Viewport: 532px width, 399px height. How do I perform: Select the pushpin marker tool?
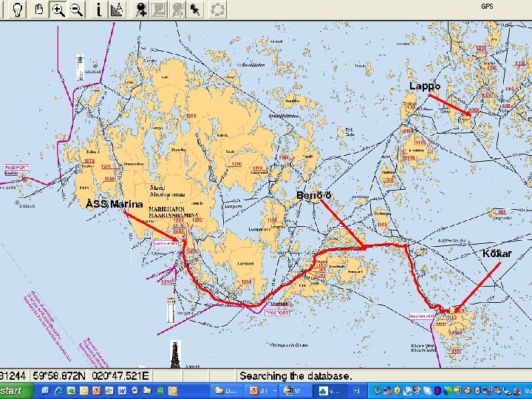click(x=196, y=10)
